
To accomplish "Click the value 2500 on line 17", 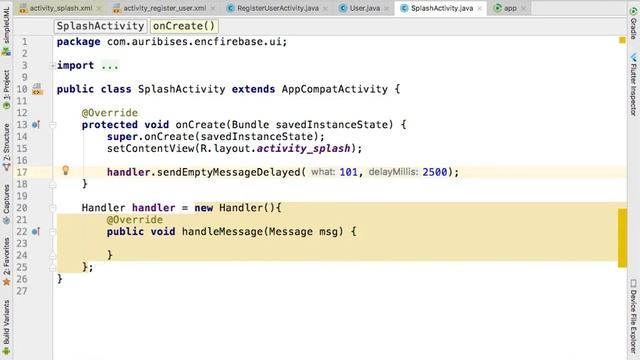I will (435, 172).
